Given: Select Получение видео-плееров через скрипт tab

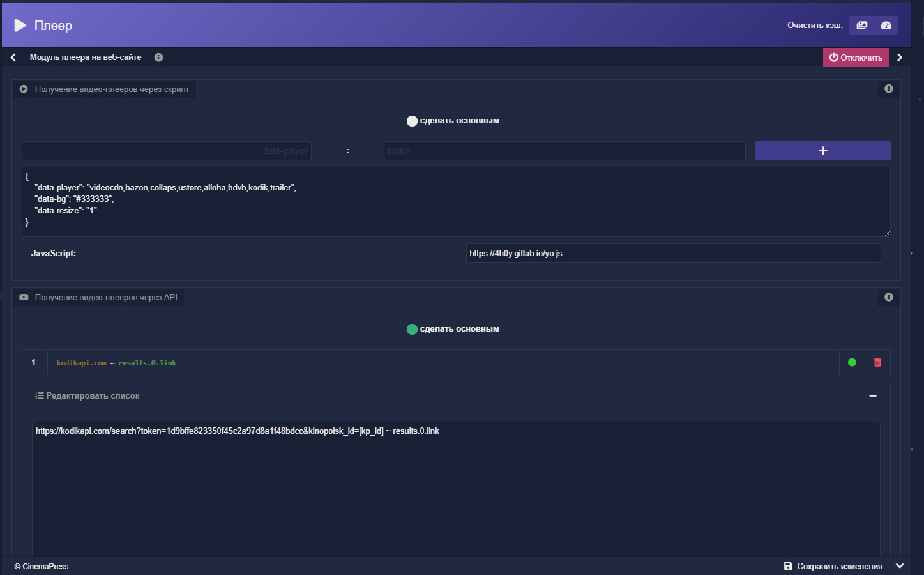Looking at the screenshot, I should (x=105, y=89).
